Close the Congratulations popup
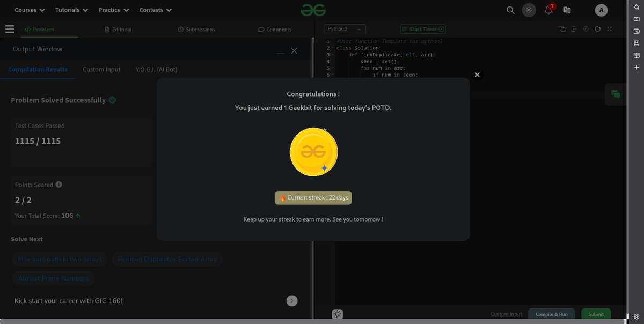The image size is (644, 324). 477,75
